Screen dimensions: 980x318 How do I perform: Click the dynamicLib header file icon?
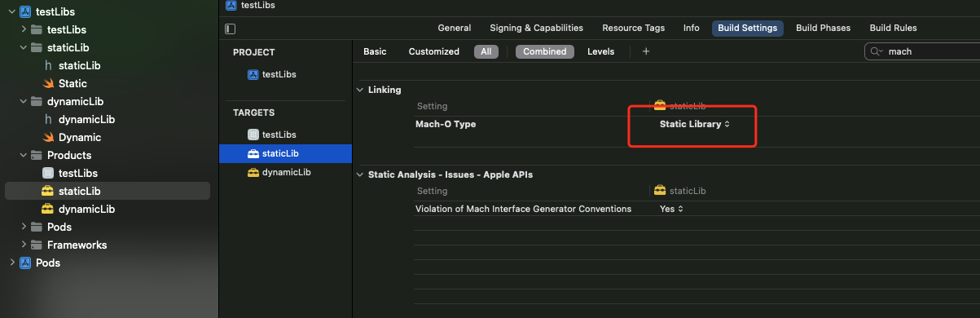[x=48, y=119]
